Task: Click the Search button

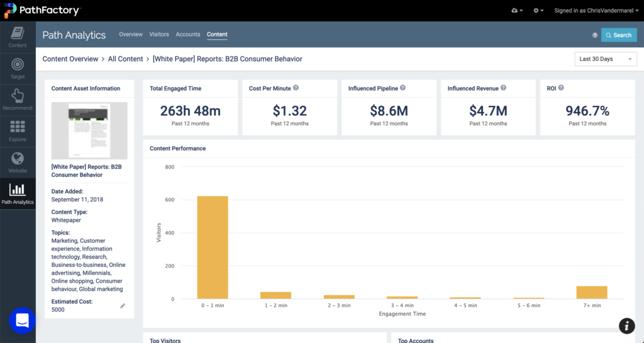Action: click(x=619, y=35)
